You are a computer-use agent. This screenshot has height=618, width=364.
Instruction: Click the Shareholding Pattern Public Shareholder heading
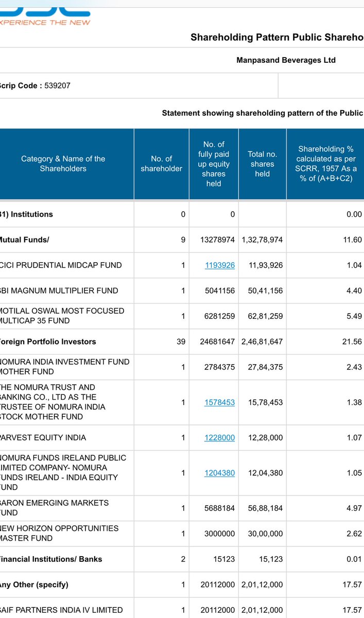point(277,37)
